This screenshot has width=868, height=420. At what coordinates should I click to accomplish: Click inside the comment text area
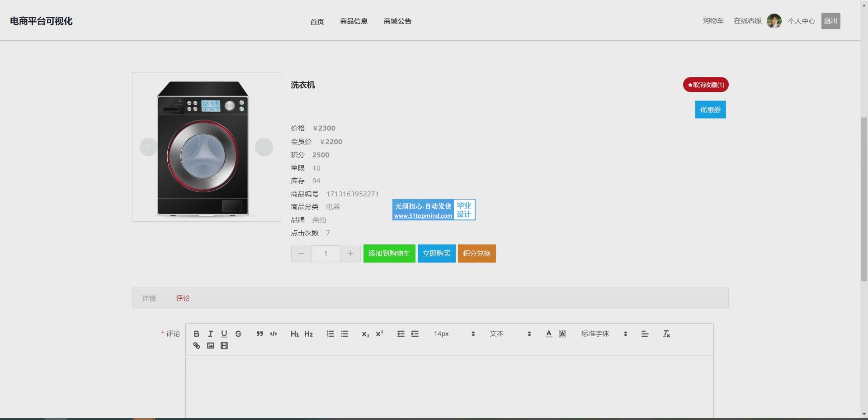click(x=449, y=387)
